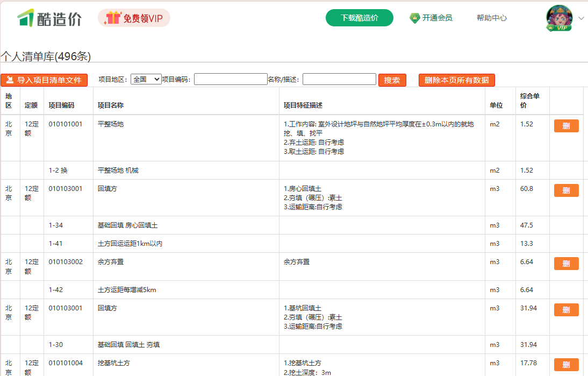588x376 pixels.
Task: Delete the 平整场地 row
Action: (x=566, y=126)
